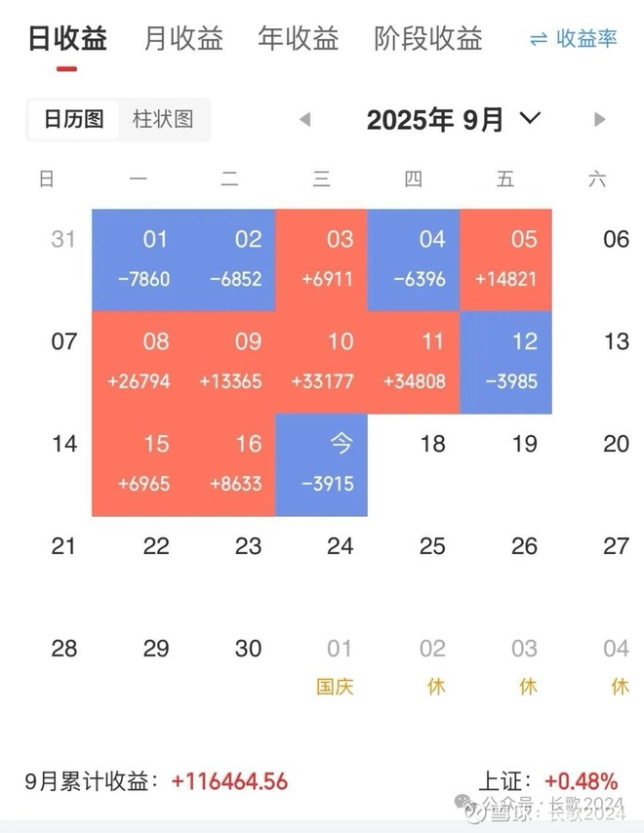The width and height of the screenshot is (644, 833).
Task: Switch to 柱状图 bar chart view
Action: coord(163,119)
